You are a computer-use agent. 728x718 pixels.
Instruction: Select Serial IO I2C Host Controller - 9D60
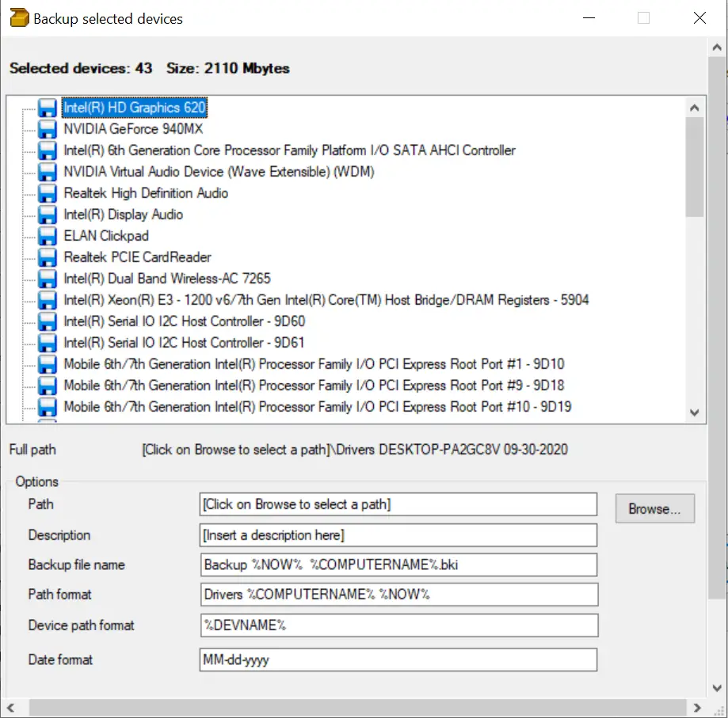click(x=184, y=321)
